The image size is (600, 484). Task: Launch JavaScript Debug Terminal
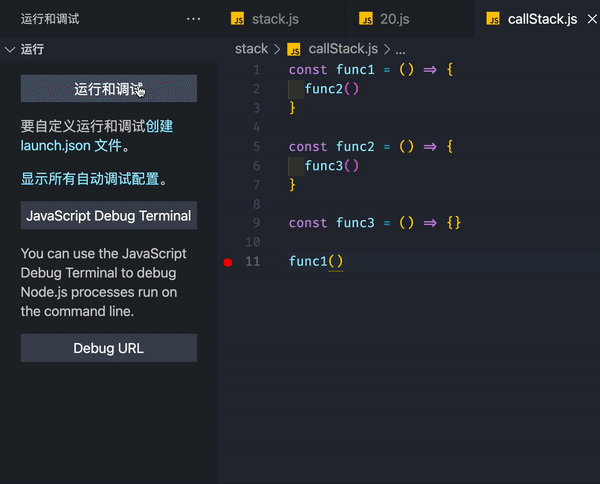(x=108, y=216)
